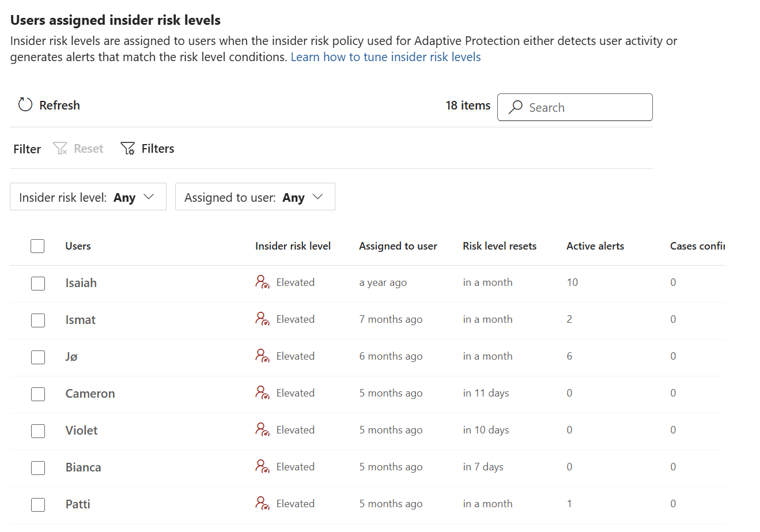
Task: Open Filters using the funnel gear icon
Action: tap(127, 149)
